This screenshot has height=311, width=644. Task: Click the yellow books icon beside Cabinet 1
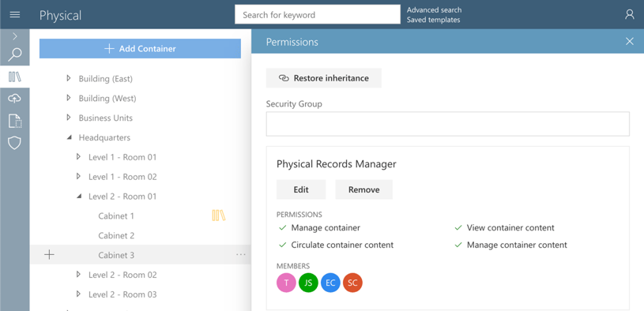point(219,215)
